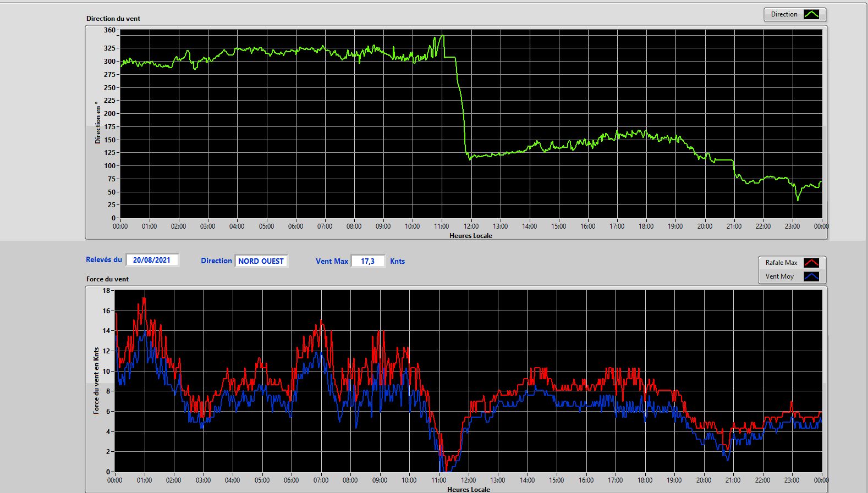Click the 18 tick on force axis
Screen dimensions: 868x493
click(106, 291)
